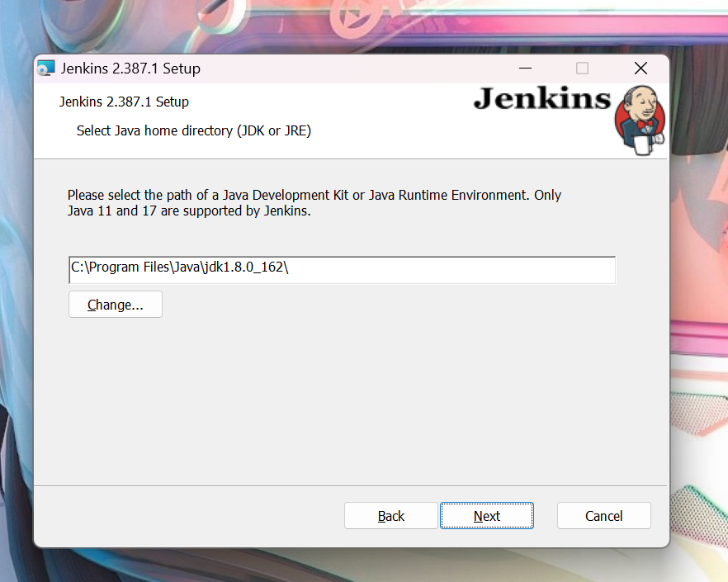Viewport: 728px width, 582px height.
Task: Click the Jenkins butler logo
Action: [x=640, y=121]
